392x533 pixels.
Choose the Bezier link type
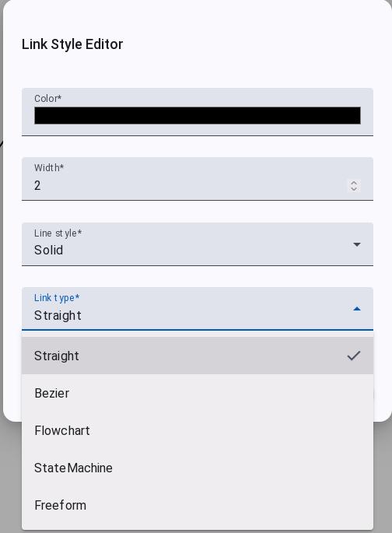point(198,393)
